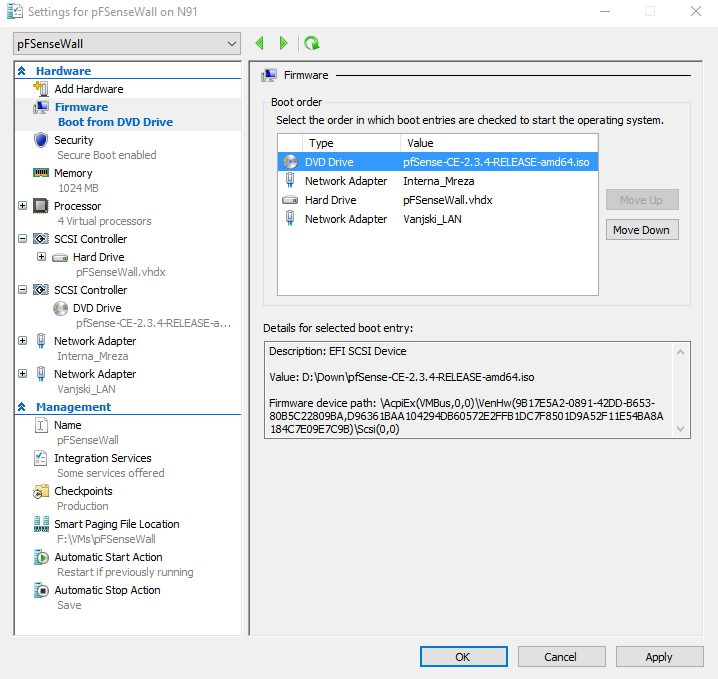
Task: Click the Security shield icon
Action: [41, 141]
